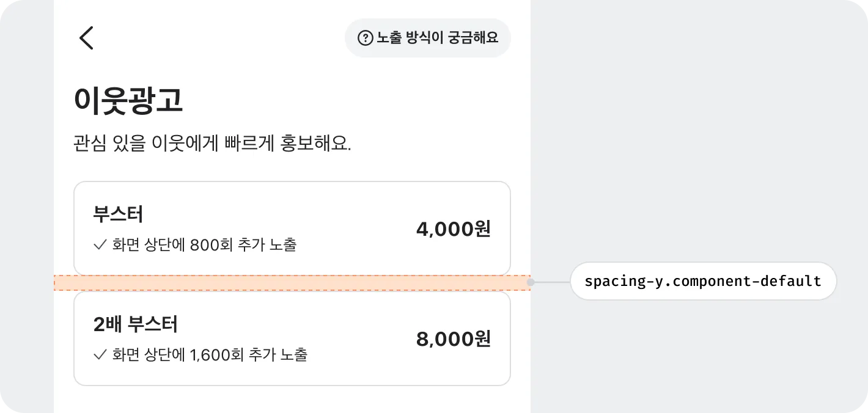Click the gray connector dot by spacing highlight

click(531, 282)
